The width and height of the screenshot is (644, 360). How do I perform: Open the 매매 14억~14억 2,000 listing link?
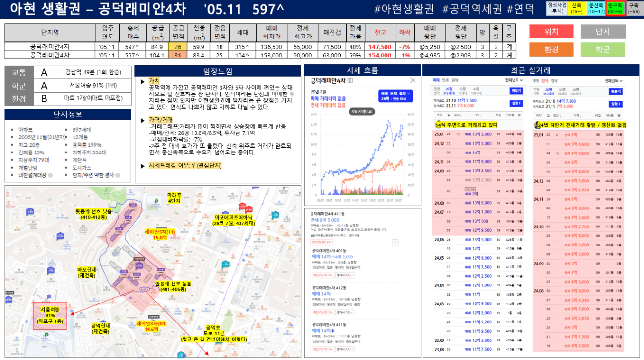(332, 257)
